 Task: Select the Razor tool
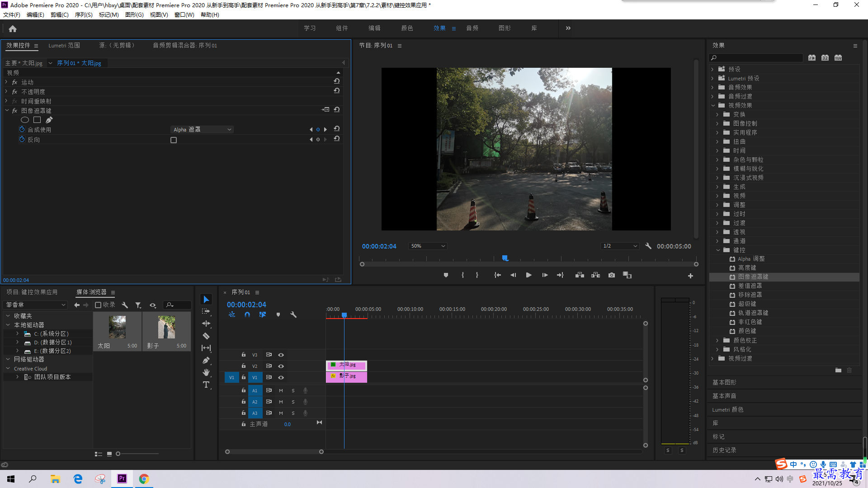coord(206,336)
